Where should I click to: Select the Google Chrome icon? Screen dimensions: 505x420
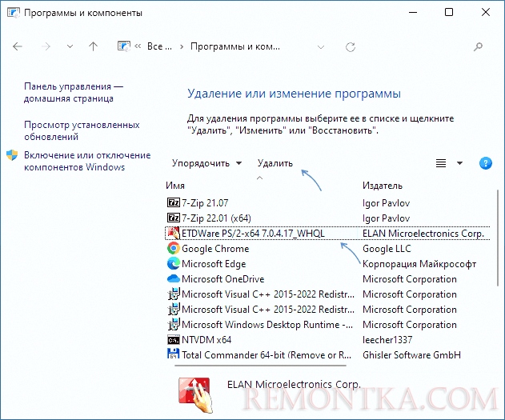174,248
